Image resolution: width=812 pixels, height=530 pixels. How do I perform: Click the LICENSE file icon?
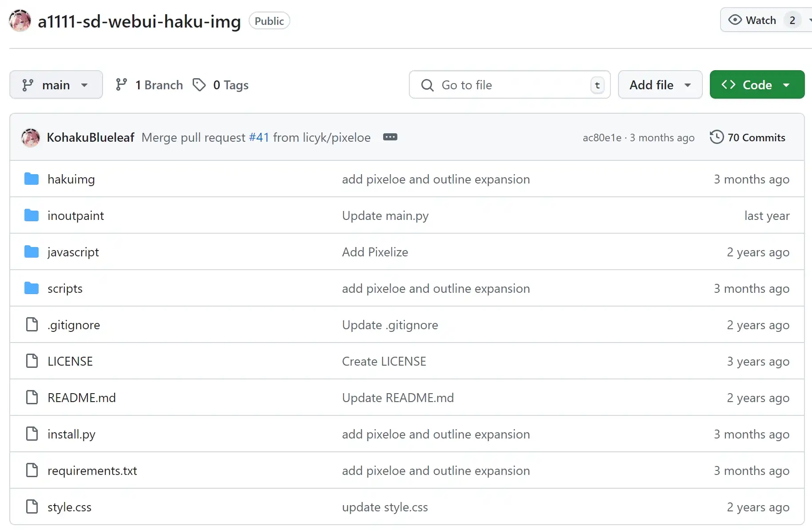pos(32,361)
